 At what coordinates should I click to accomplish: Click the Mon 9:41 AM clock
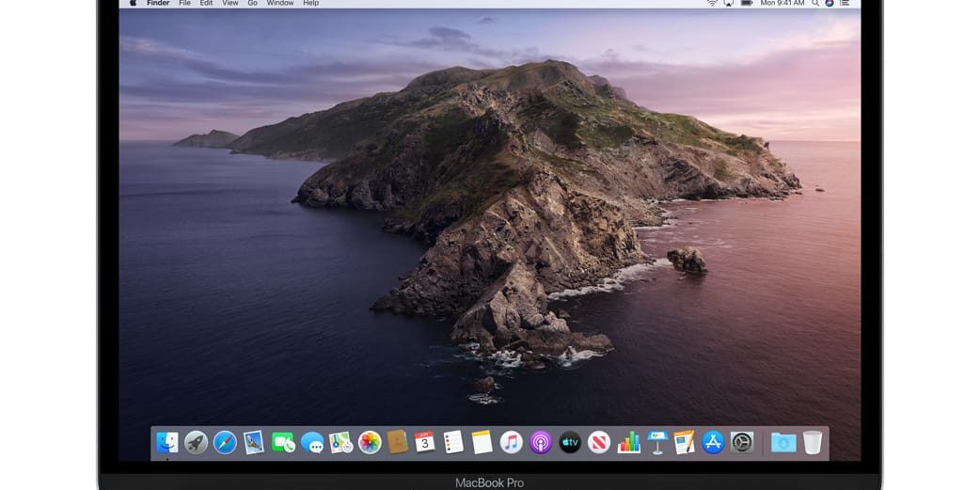click(x=782, y=3)
